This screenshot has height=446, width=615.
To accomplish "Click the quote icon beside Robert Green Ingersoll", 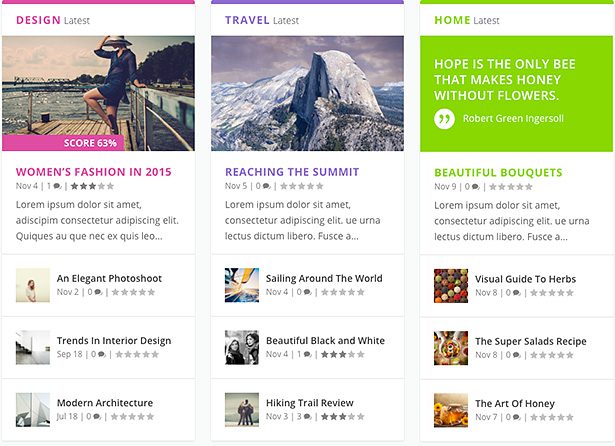I will [x=444, y=118].
